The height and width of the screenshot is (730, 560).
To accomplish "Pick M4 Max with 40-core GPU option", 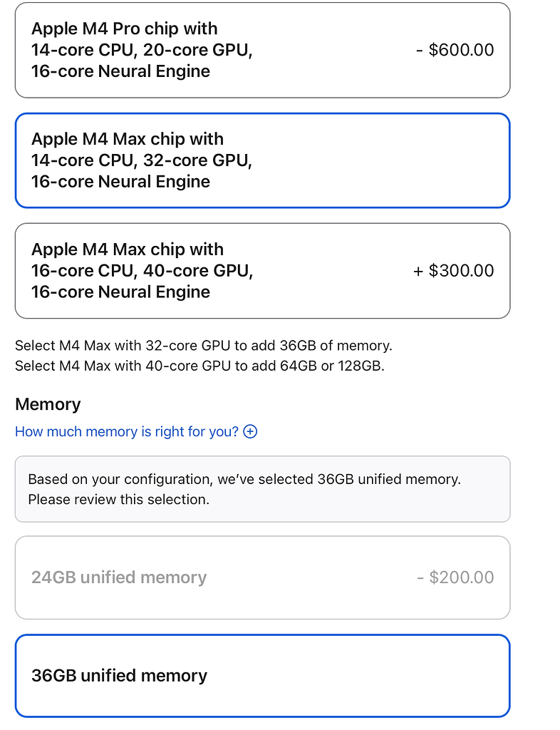I will coord(262,271).
